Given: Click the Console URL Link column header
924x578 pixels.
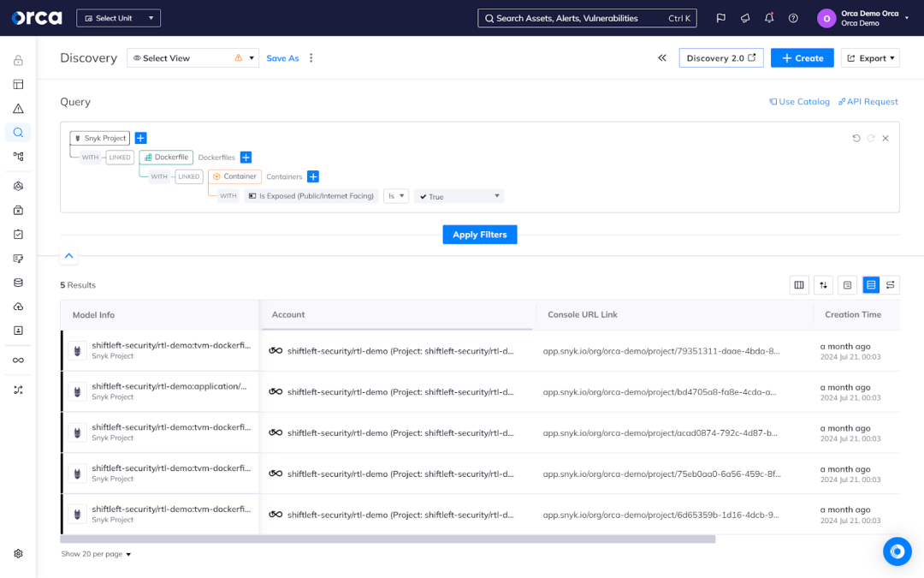Looking at the screenshot, I should pyautogui.click(x=583, y=315).
